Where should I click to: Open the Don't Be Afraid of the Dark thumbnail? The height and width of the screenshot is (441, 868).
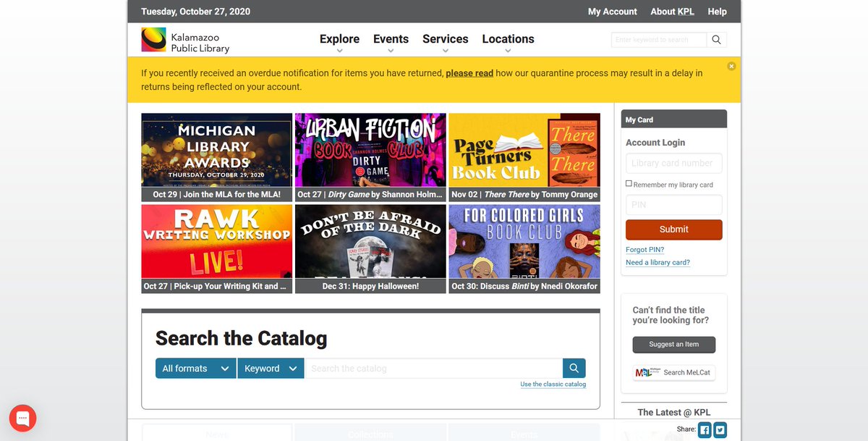click(370, 243)
